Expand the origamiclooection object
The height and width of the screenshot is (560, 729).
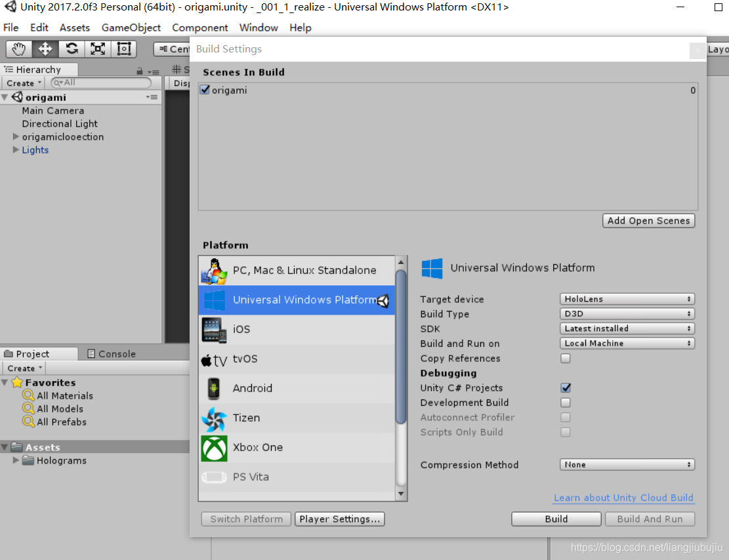pyautogui.click(x=16, y=136)
